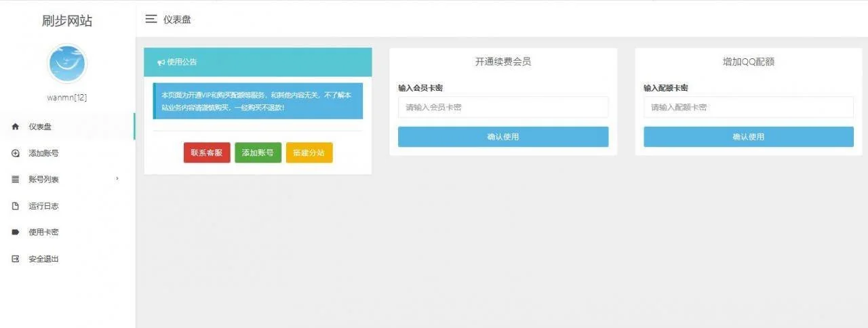Click the list icon for 账号列表

point(16,180)
